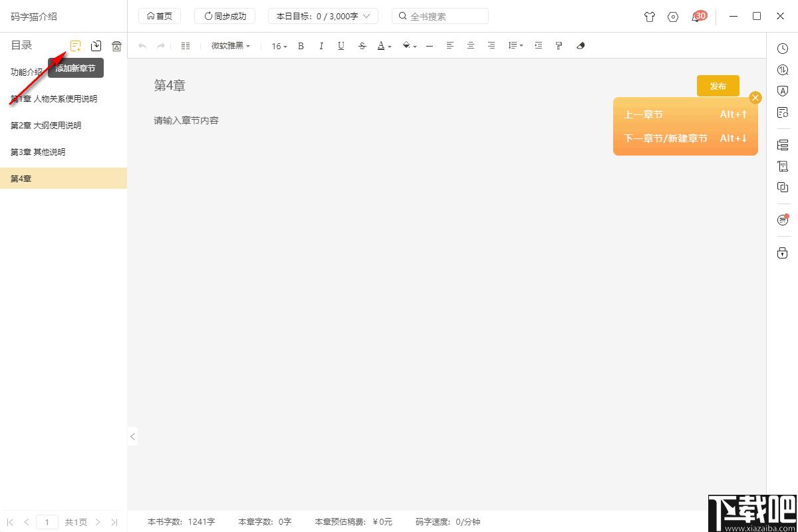Screen dimensions: 798x532
Task: Go to the first page of the directory
Action: [10, 522]
